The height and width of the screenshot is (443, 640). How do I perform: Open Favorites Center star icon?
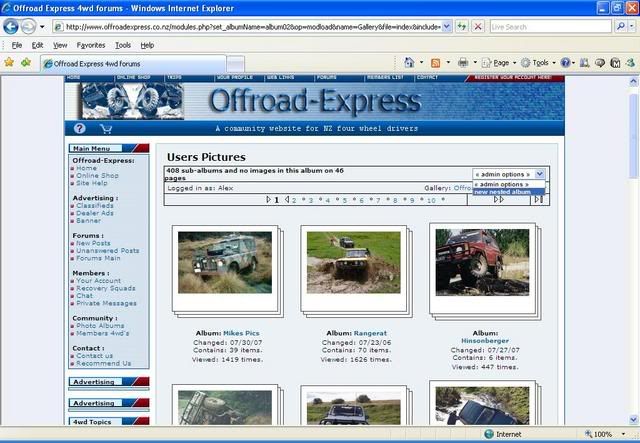pos(9,62)
